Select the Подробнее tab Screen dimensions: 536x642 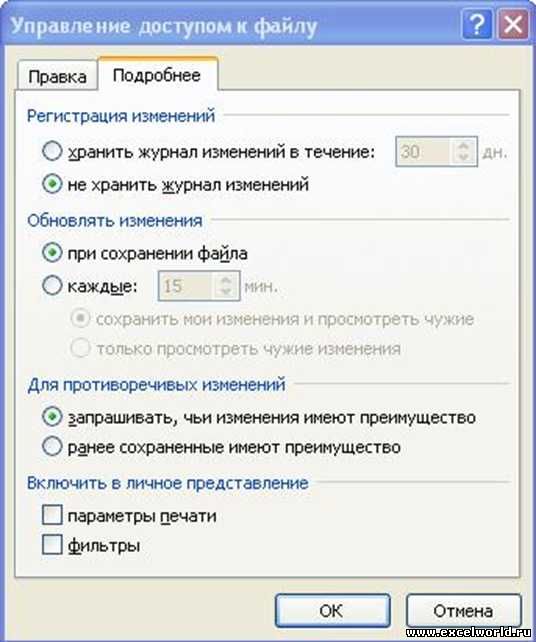click(x=157, y=75)
